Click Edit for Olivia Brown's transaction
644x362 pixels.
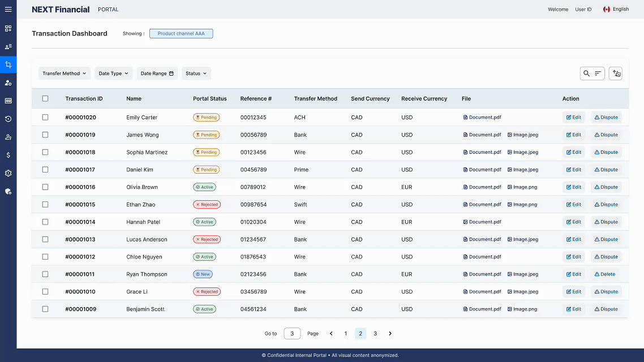coord(573,187)
